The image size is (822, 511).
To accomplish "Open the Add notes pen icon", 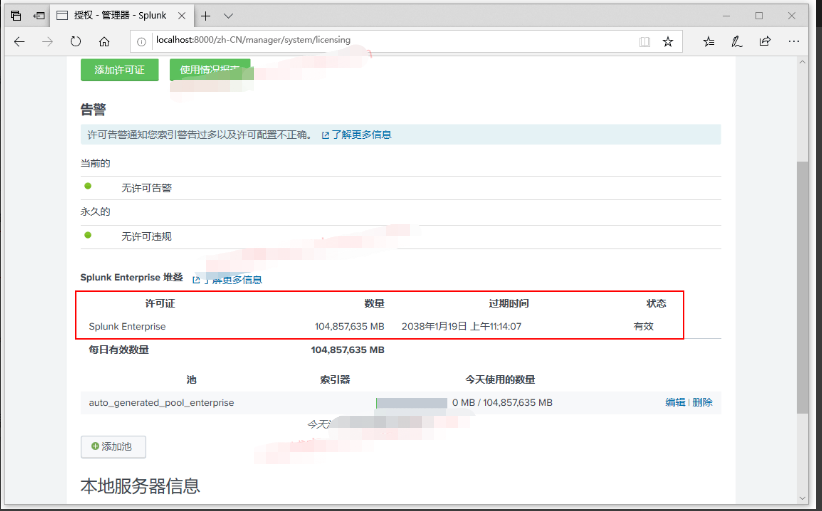I will click(x=737, y=42).
